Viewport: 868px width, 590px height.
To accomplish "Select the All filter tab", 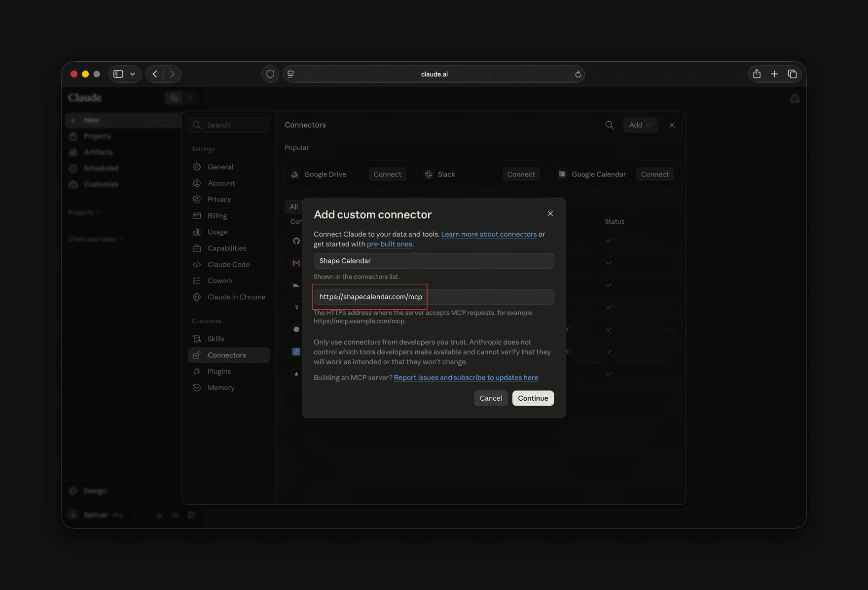I will coord(293,207).
